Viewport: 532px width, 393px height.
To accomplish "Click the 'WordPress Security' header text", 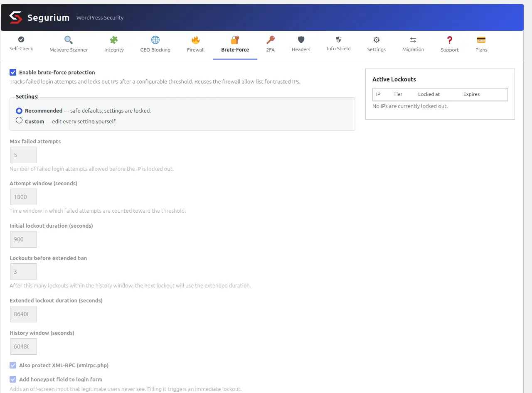I will coord(100,17).
